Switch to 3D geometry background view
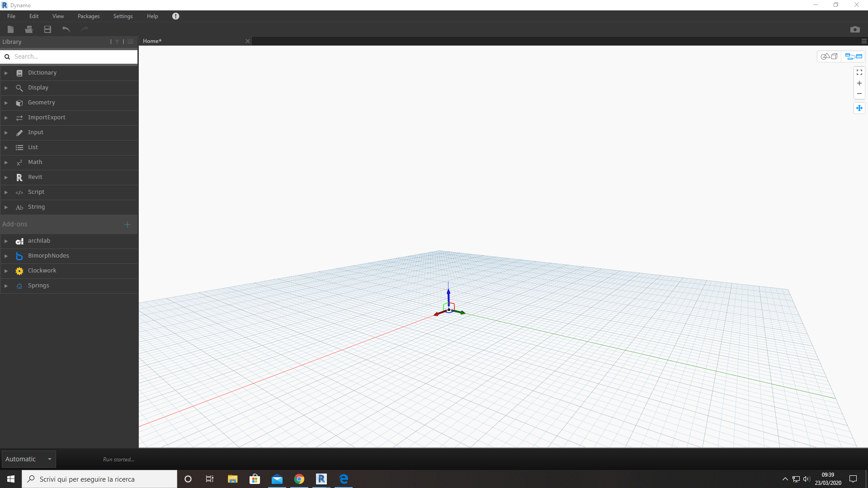 click(829, 56)
